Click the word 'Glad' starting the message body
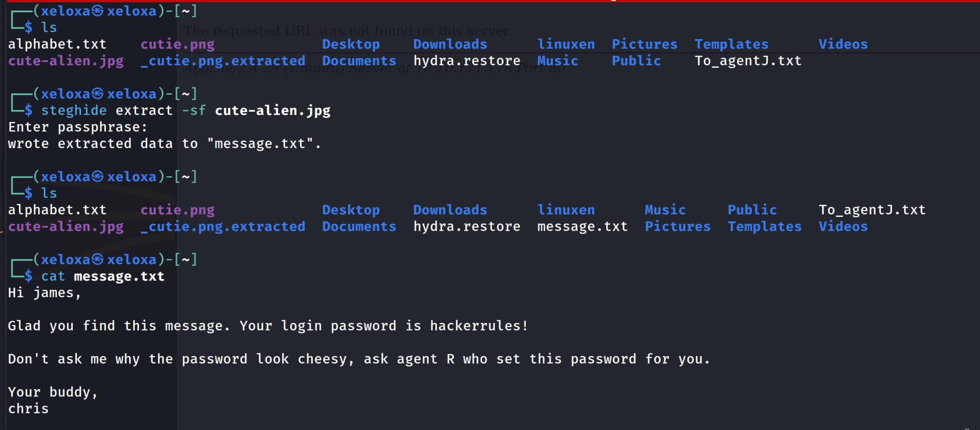Image resolution: width=980 pixels, height=430 pixels. [24, 326]
